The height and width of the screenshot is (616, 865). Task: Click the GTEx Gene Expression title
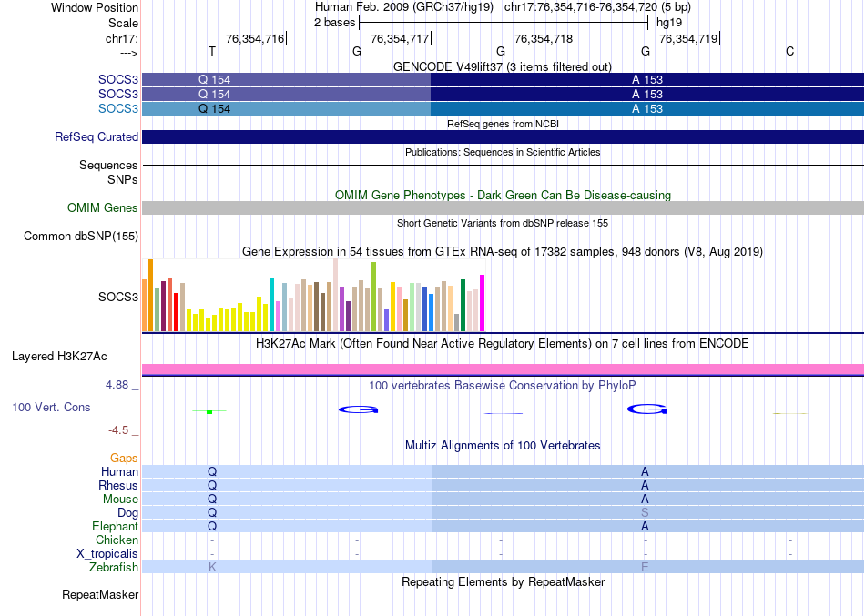[x=502, y=251]
